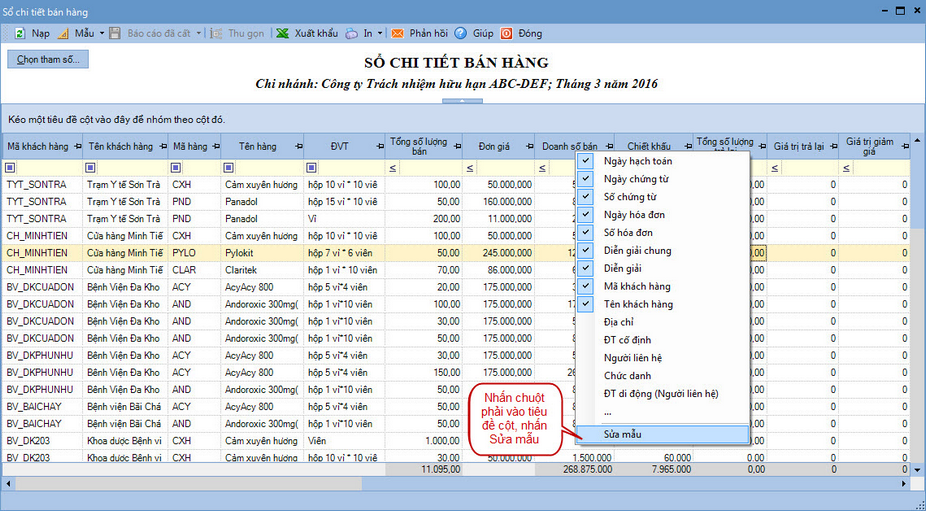Open the Mẫu dropdown arrow
Image resolution: width=926 pixels, height=511 pixels.
click(102, 34)
